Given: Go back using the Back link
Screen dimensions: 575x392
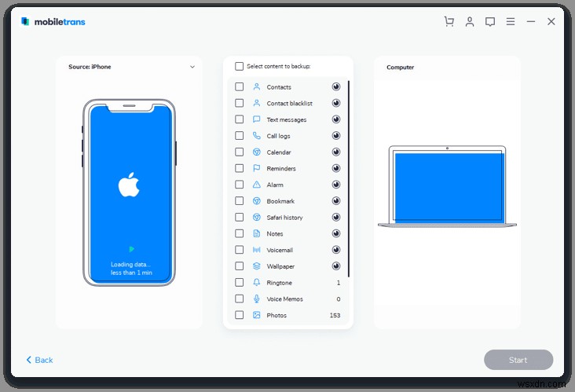Looking at the screenshot, I should pyautogui.click(x=39, y=360).
